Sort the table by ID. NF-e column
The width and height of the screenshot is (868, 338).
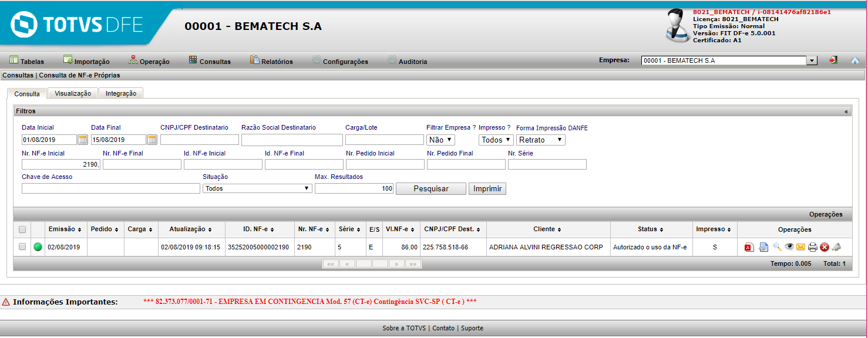(259, 229)
